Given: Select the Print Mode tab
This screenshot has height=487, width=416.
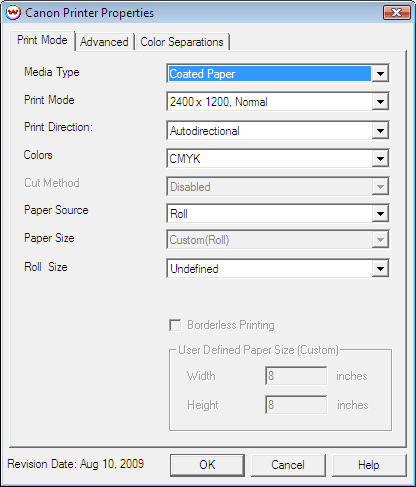Looking at the screenshot, I should click(x=42, y=40).
